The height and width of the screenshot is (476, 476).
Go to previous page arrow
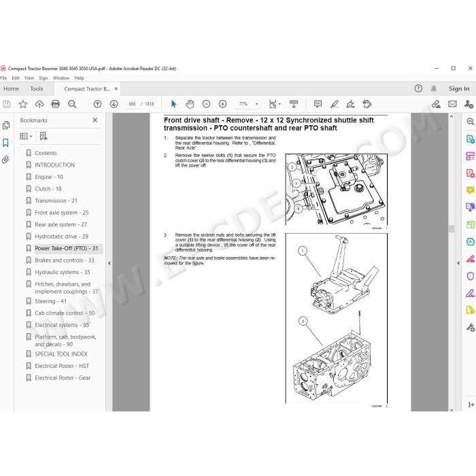pyautogui.click(x=97, y=104)
